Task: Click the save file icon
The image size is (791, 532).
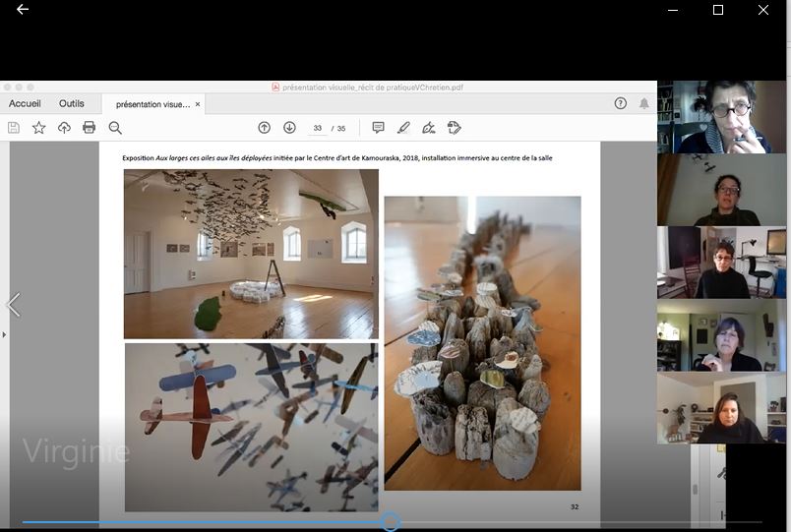Action: tap(14, 128)
